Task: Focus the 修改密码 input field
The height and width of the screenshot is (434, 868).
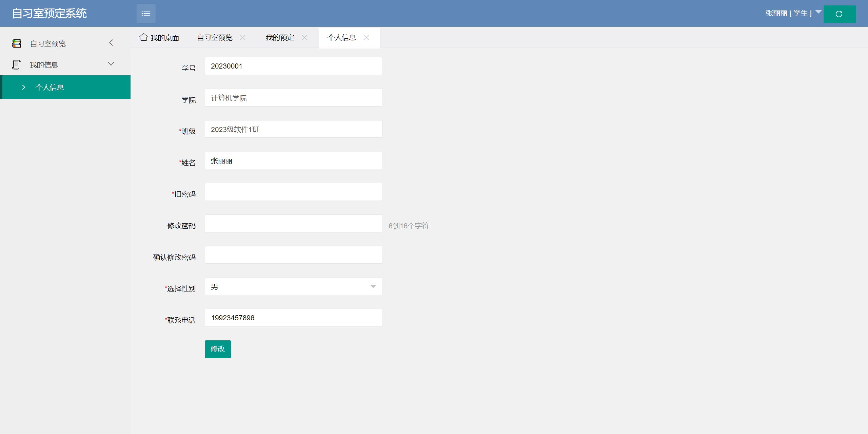Action: pos(294,223)
